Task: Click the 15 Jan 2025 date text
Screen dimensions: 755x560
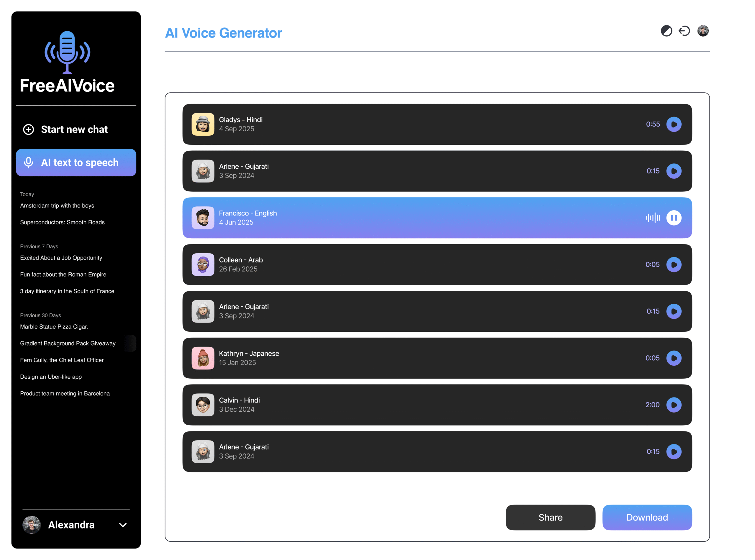Action: (237, 363)
